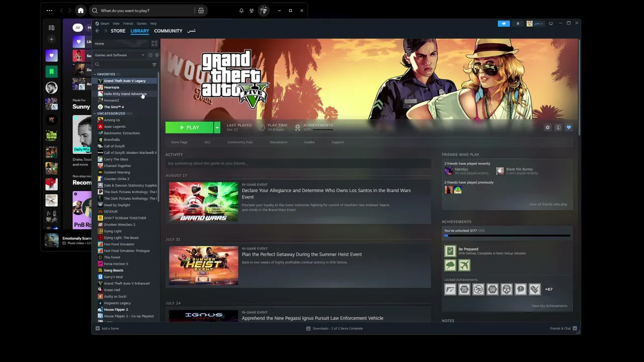
Task: Open Spotify Liked Songs heart tile in sidebar
Action: coord(51,55)
